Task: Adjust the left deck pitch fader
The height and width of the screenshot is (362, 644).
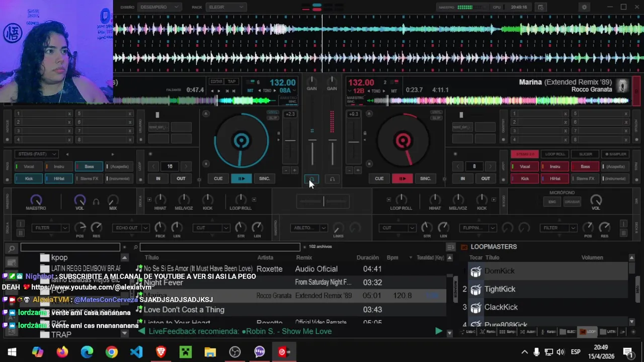Action: click(290, 140)
